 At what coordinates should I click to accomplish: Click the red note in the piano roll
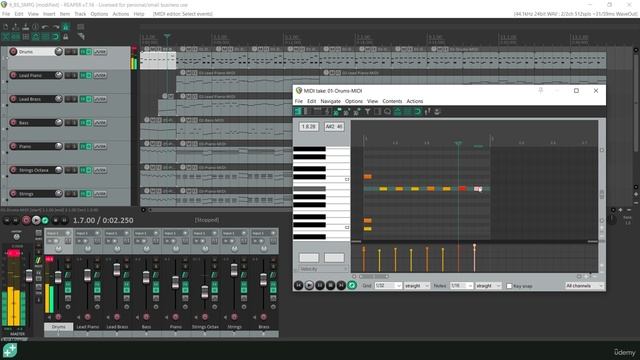[462, 189]
